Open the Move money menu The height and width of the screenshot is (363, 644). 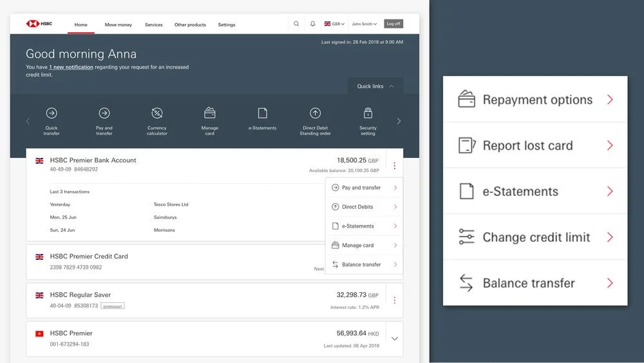coord(118,25)
